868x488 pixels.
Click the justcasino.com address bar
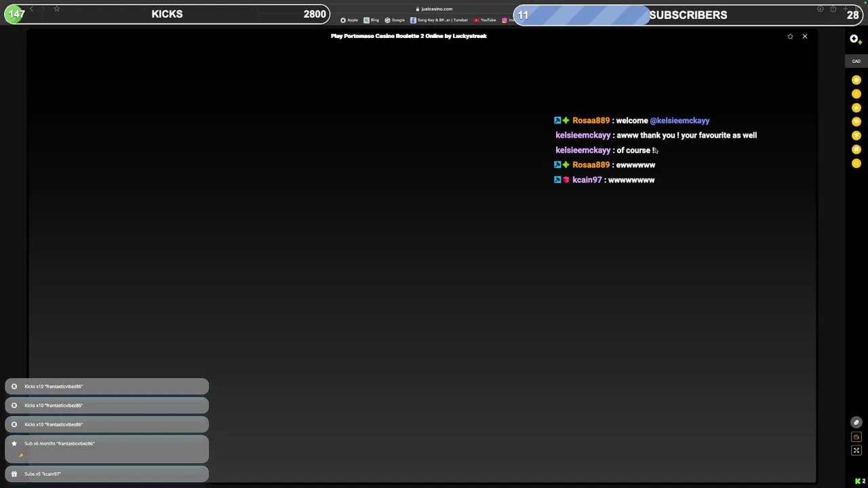(434, 9)
